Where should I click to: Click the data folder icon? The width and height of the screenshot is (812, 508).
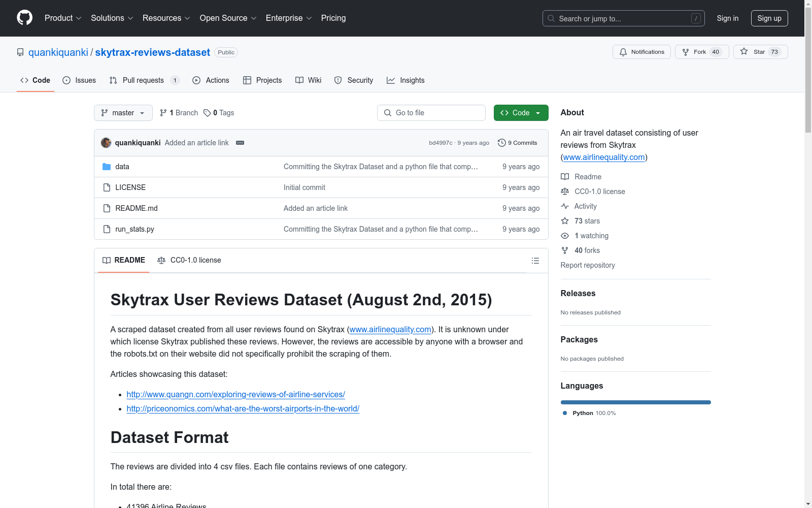pos(107,167)
